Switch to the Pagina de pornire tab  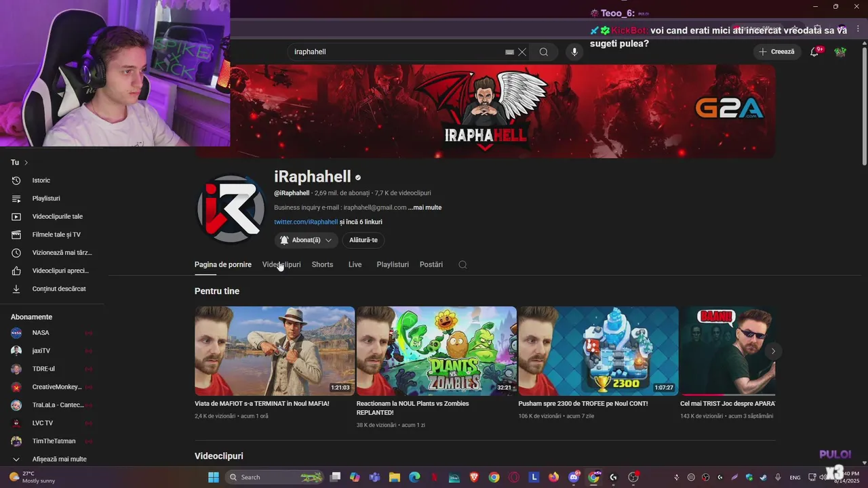[x=223, y=264]
